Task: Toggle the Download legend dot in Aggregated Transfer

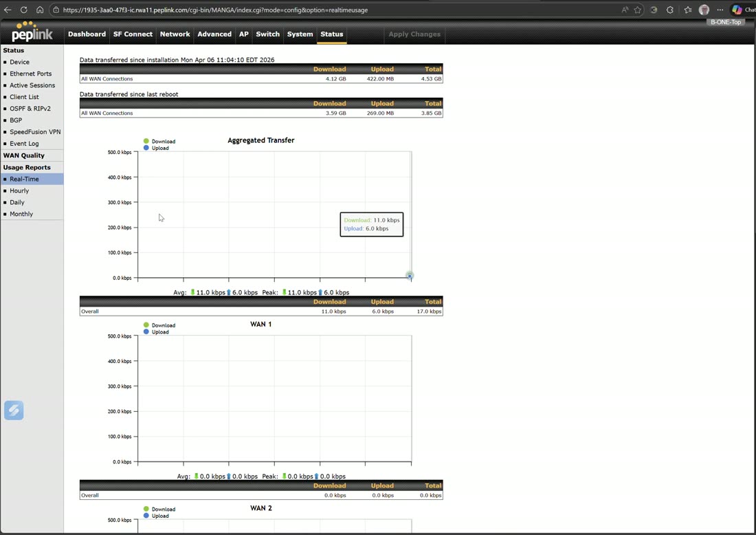Action: point(146,142)
